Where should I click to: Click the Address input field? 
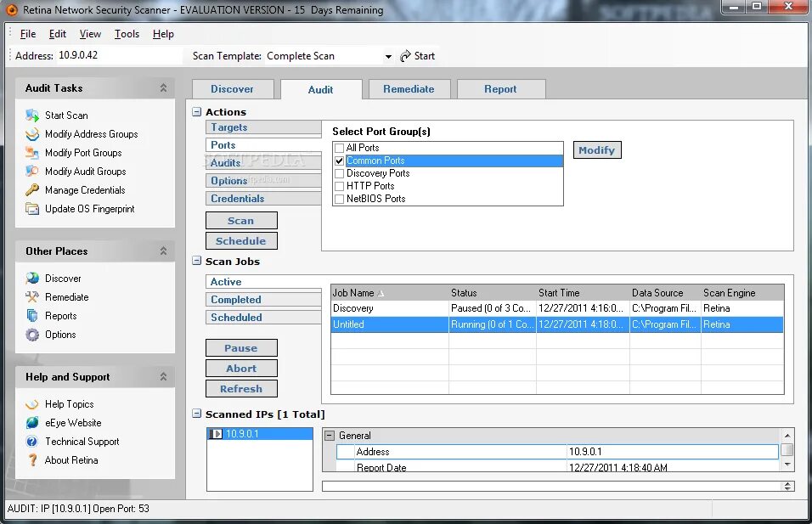coord(119,55)
